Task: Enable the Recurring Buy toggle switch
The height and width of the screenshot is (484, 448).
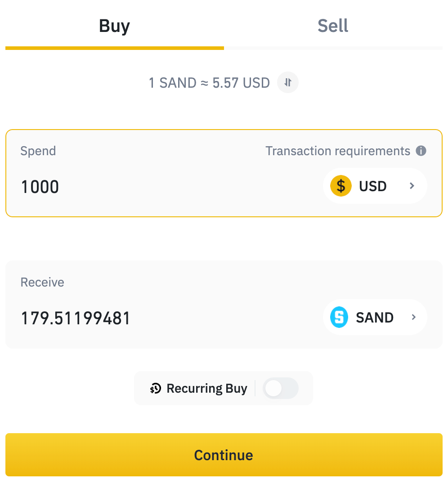Action: pyautogui.click(x=280, y=389)
